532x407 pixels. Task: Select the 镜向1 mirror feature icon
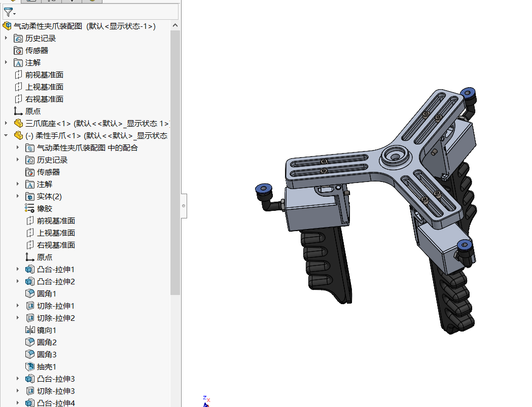click(x=30, y=330)
